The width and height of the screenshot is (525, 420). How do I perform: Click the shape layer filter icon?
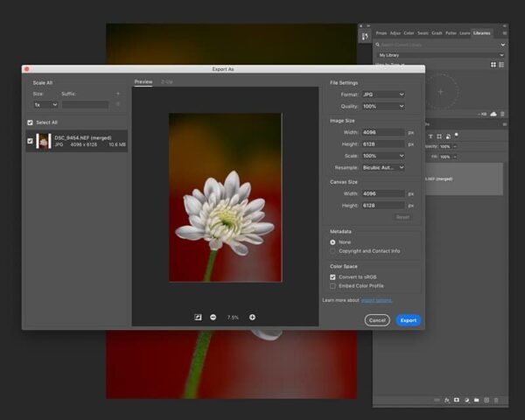click(x=439, y=136)
